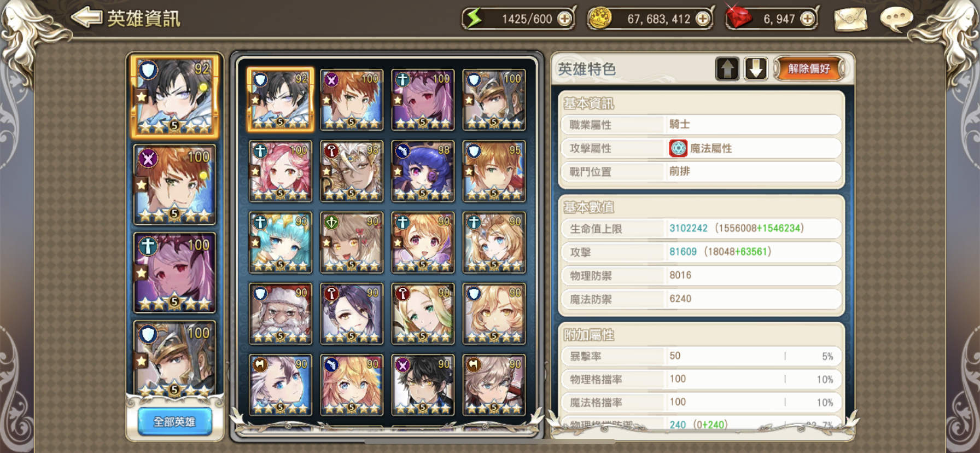Image resolution: width=980 pixels, height=453 pixels.
Task: Select the blue-haired gunner hero level 98
Action: pyautogui.click(x=423, y=171)
